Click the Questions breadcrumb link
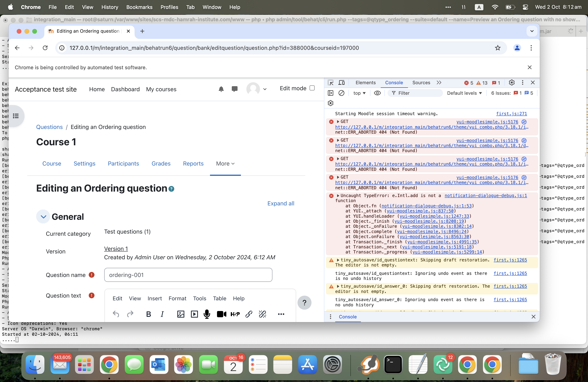 pyautogui.click(x=49, y=127)
